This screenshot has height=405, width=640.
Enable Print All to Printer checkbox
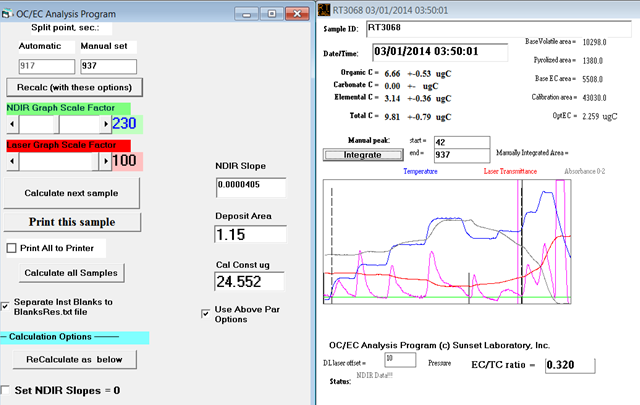[x=11, y=248]
